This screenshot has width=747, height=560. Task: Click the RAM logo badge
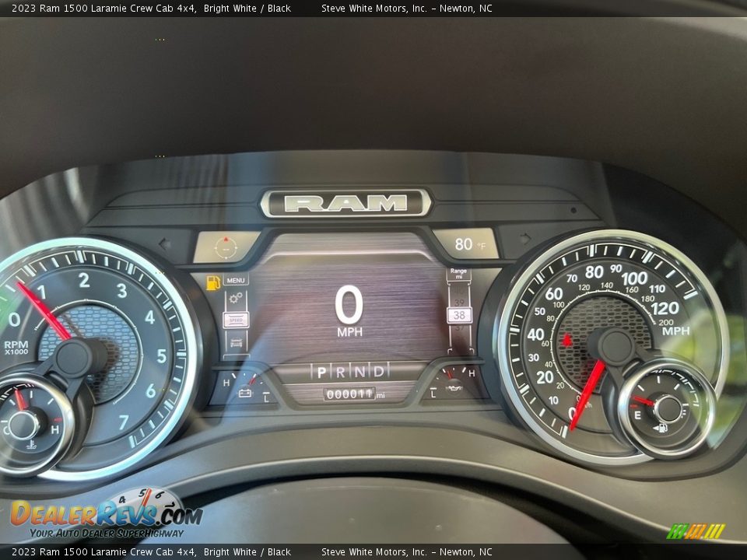coord(345,203)
